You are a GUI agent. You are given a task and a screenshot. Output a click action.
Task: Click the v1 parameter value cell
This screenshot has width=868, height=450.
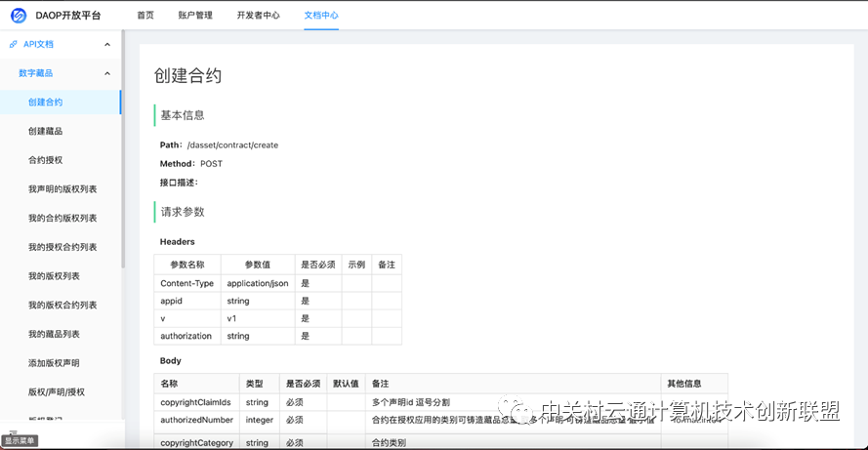[x=258, y=318]
